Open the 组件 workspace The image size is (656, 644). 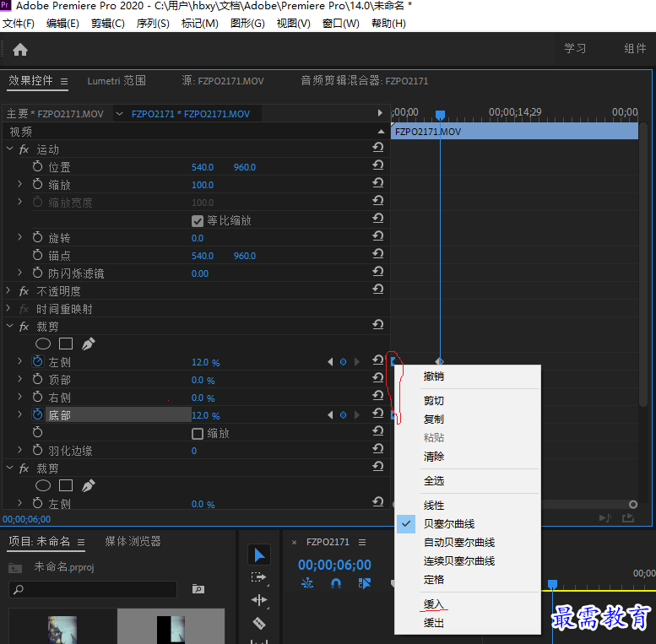click(635, 48)
